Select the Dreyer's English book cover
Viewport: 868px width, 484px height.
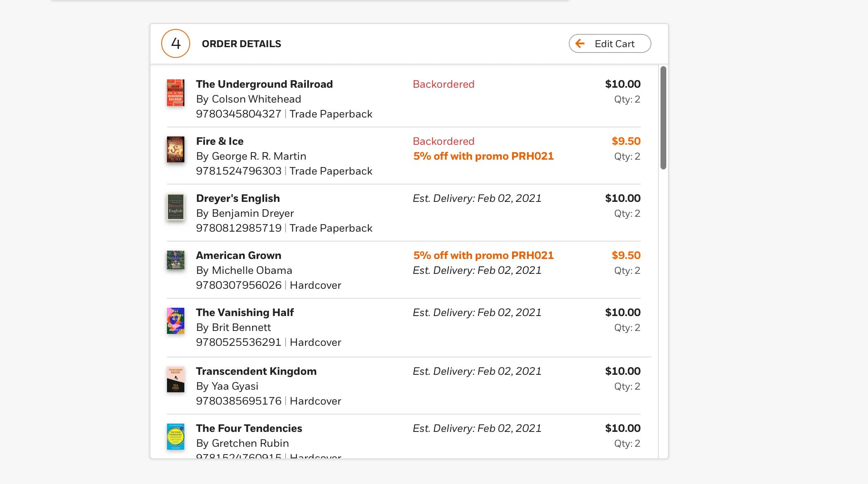176,207
